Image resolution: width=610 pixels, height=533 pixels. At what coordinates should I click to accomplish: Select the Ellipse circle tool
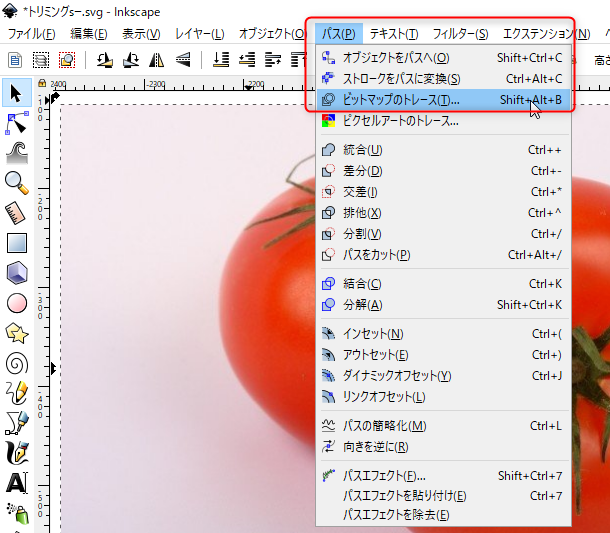tap(17, 303)
